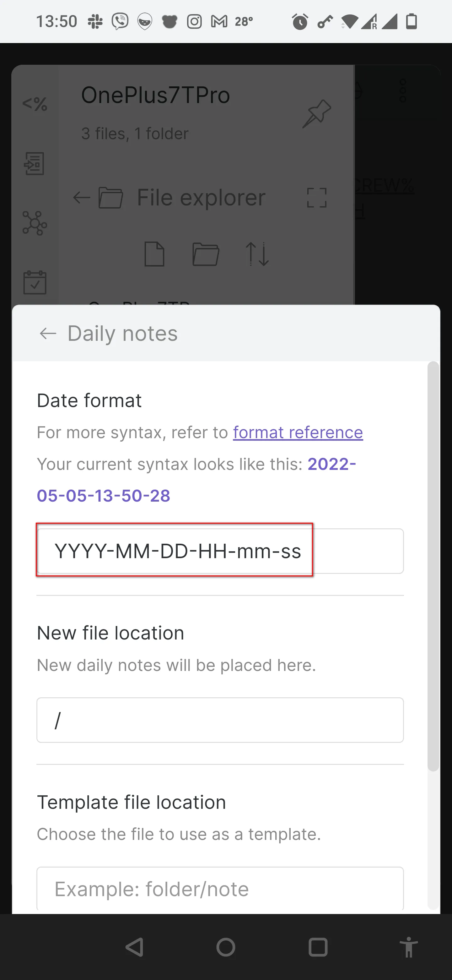
Task: Tap the quick switcher file icon in sidebar
Action: (35, 164)
